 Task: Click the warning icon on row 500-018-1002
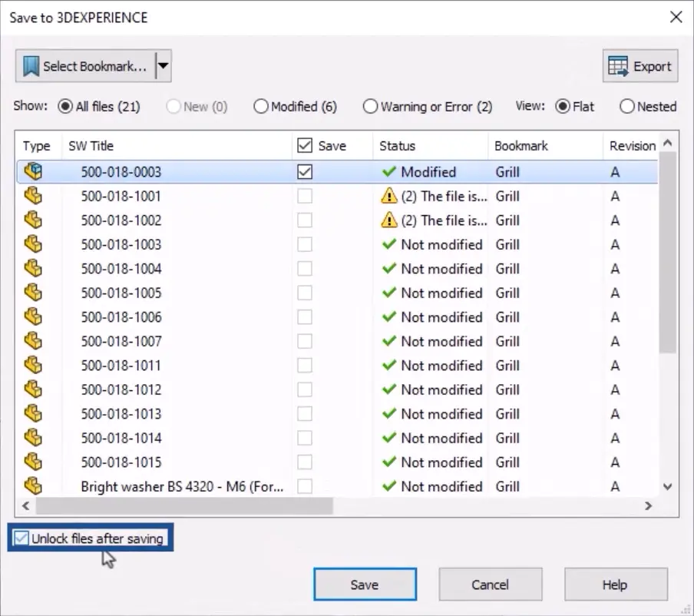[x=388, y=220]
